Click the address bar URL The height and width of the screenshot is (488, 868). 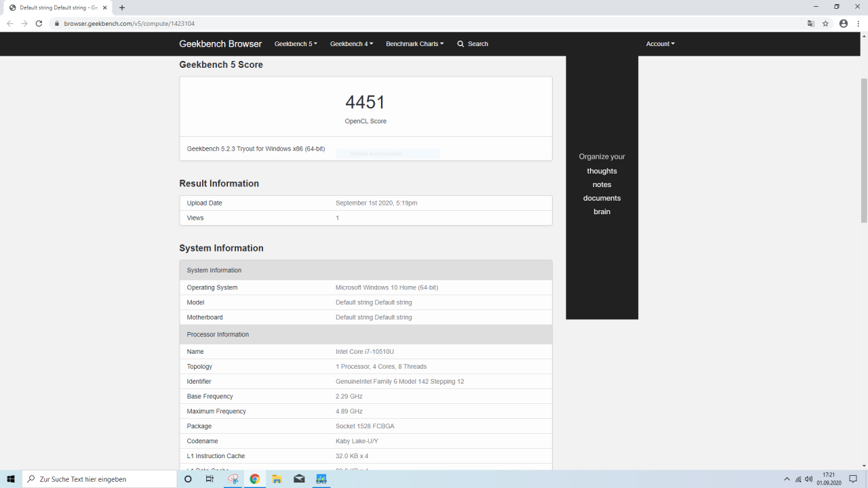click(130, 23)
